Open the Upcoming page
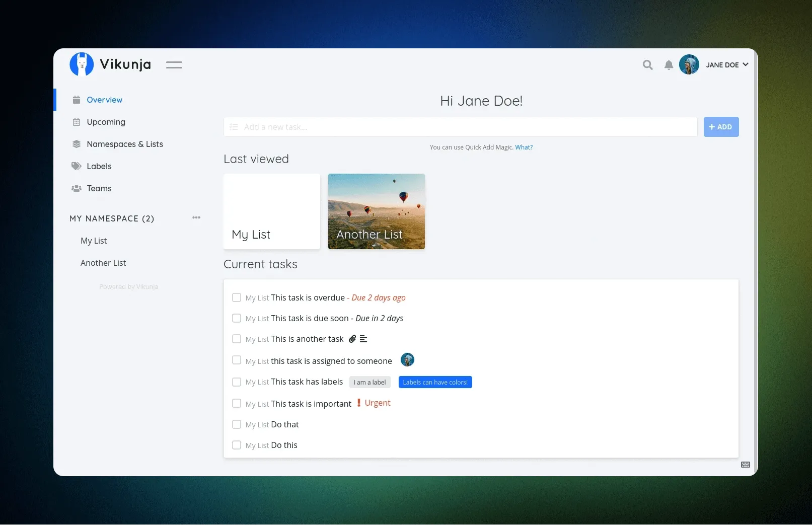The image size is (812, 525). click(106, 122)
